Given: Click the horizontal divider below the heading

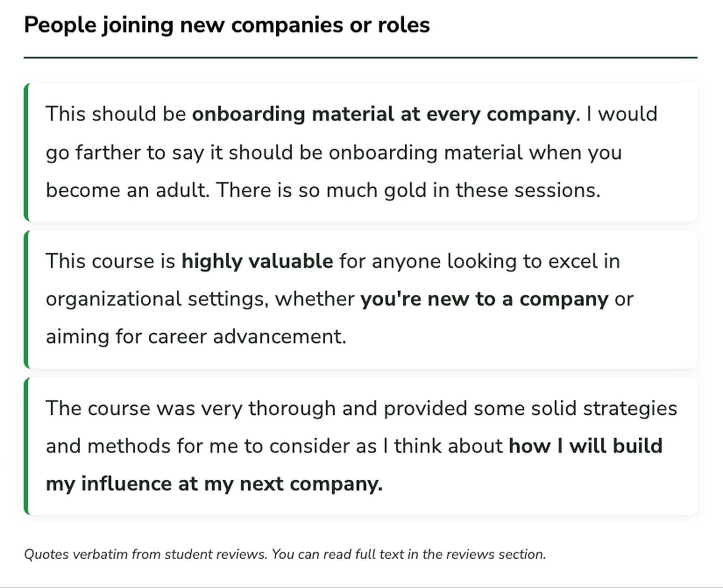Looking at the screenshot, I should click(x=361, y=58).
